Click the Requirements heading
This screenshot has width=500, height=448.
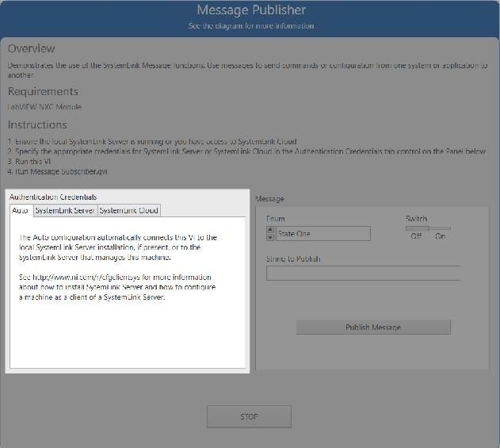[x=43, y=91]
